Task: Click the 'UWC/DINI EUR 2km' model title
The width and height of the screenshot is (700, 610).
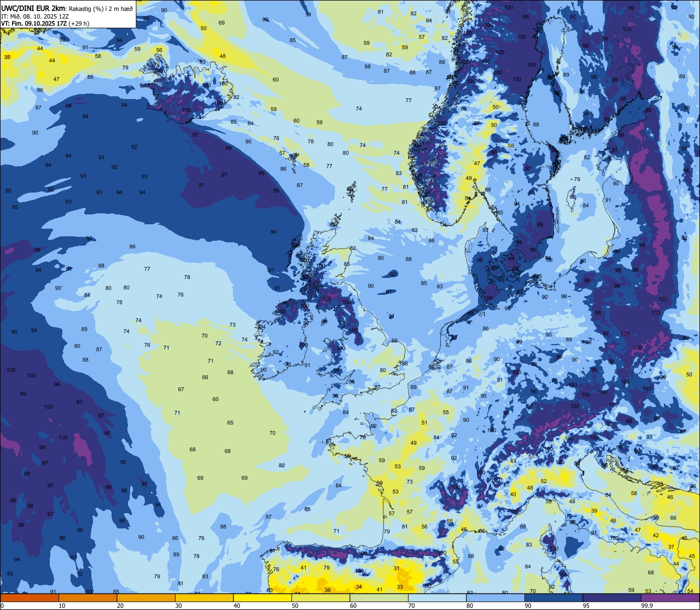Action: pos(33,8)
